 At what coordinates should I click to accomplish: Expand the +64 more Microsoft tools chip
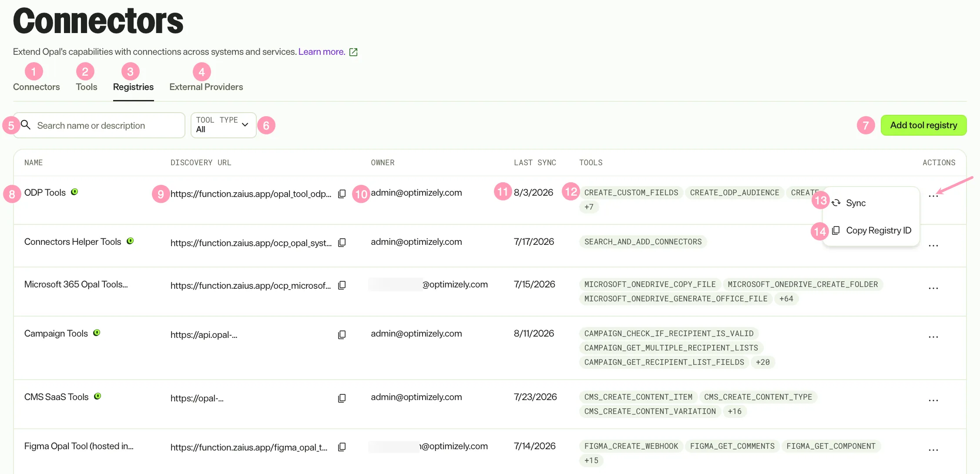click(786, 299)
